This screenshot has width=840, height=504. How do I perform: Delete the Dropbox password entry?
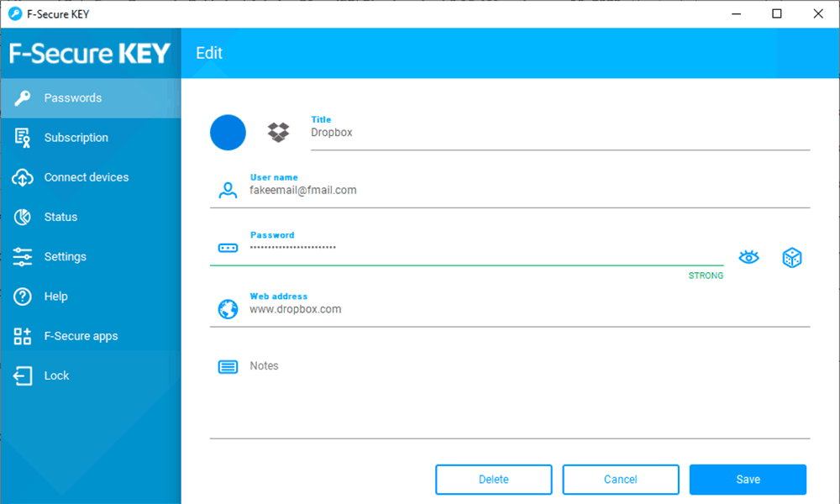point(493,480)
